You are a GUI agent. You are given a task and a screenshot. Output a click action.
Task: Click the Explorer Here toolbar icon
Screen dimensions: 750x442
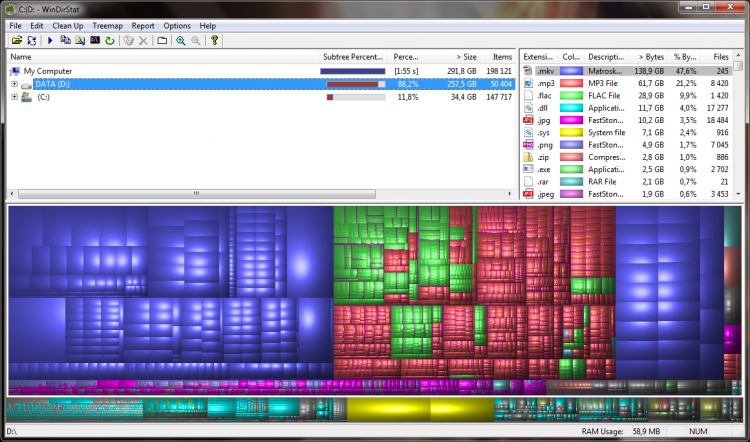point(80,41)
